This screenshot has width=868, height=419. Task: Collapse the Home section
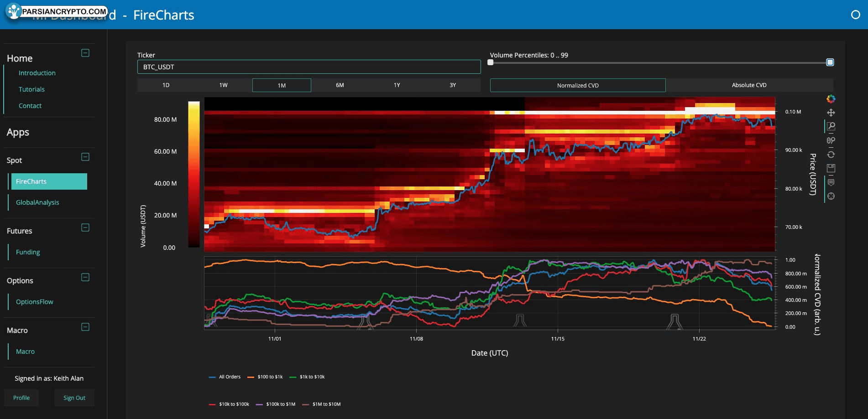click(85, 53)
